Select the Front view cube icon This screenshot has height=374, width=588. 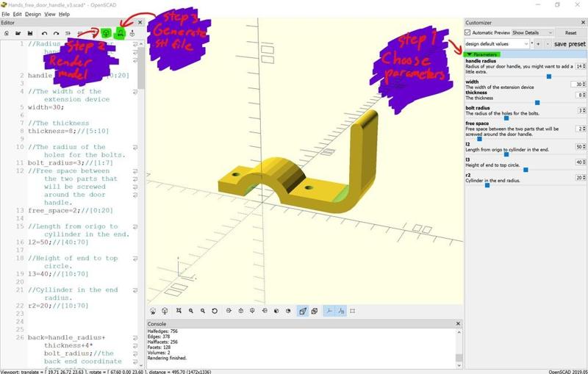(x=276, y=311)
